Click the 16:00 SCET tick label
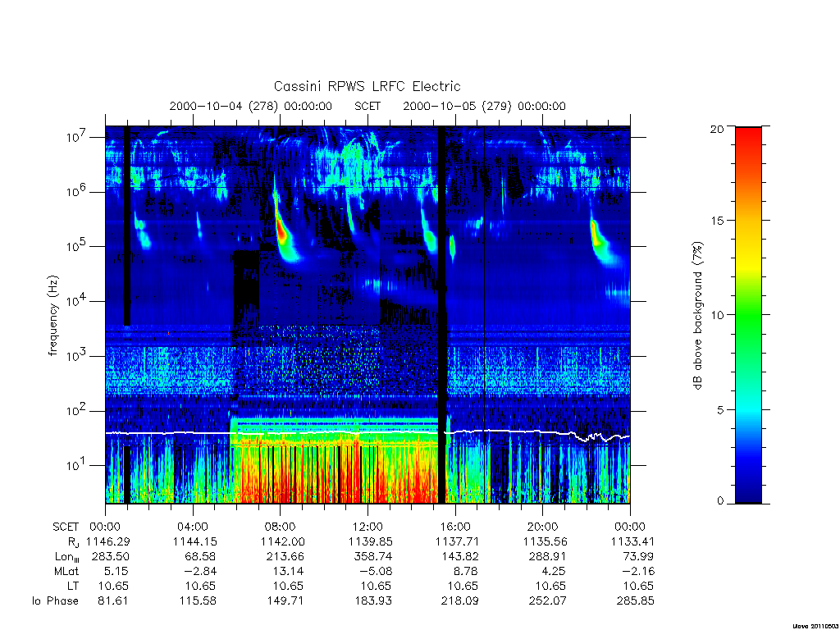Screen dimensions: 840x630 pos(455,527)
